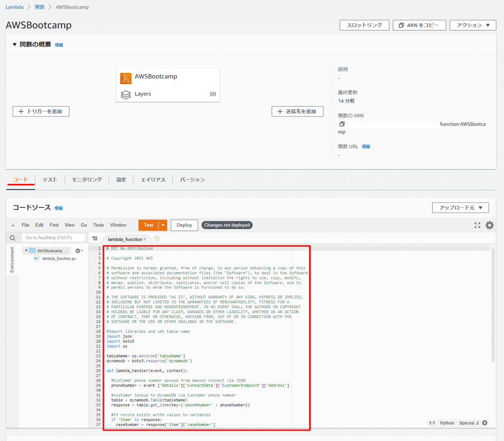Select lambda_function.py in the file tree
The height and width of the screenshot is (441, 504).
tap(59, 259)
